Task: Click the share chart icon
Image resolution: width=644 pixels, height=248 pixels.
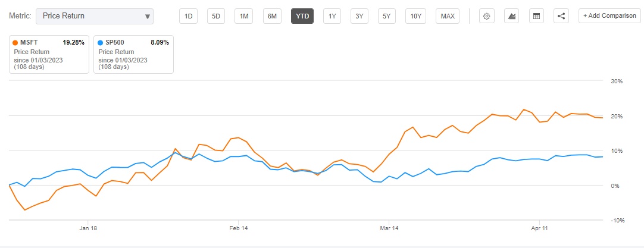Action: [561, 16]
